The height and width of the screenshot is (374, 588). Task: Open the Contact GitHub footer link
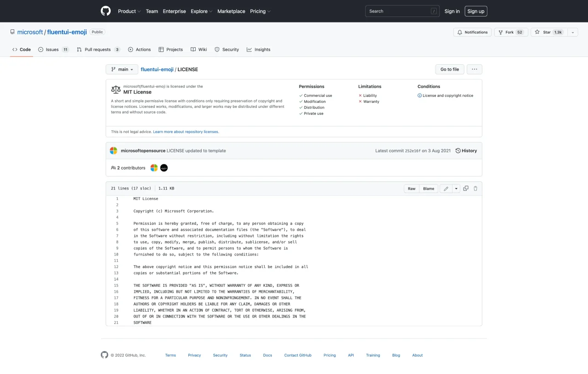[298, 355]
